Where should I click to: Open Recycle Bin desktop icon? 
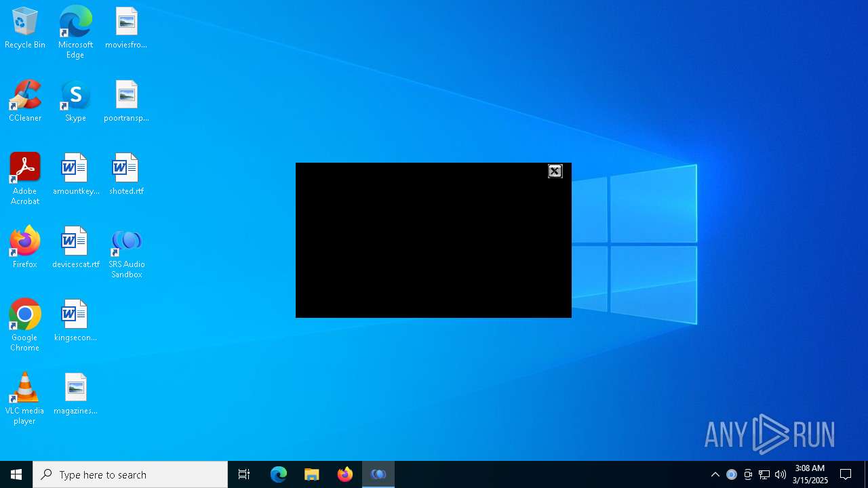25,28
